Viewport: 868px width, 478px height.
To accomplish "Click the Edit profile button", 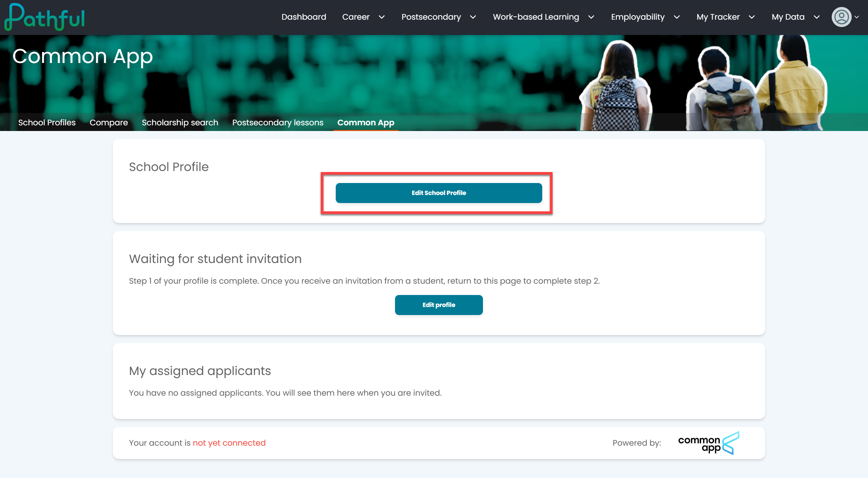I will 439,305.
